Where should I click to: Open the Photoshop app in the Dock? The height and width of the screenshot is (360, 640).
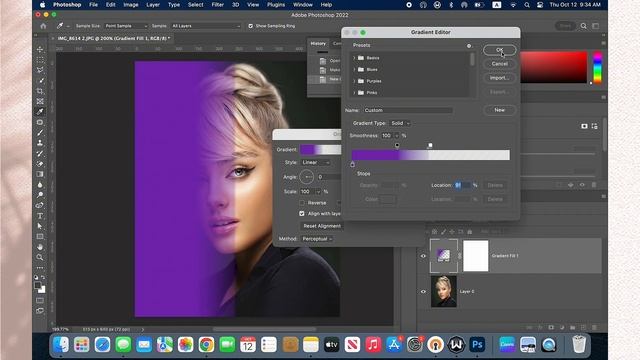tap(477, 344)
